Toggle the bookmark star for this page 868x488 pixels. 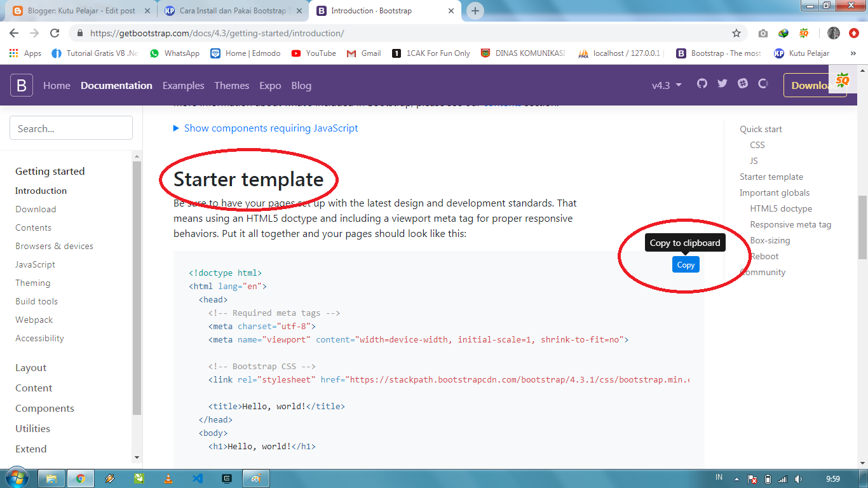pos(736,33)
